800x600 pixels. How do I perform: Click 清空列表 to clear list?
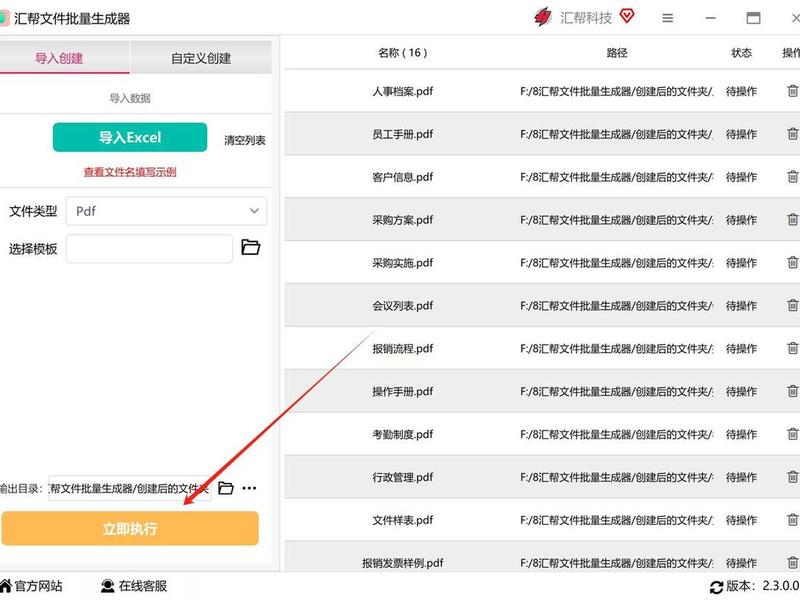[245, 140]
